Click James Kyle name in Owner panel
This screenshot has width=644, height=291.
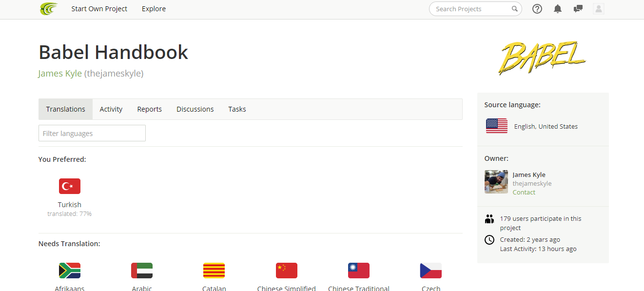click(x=529, y=175)
